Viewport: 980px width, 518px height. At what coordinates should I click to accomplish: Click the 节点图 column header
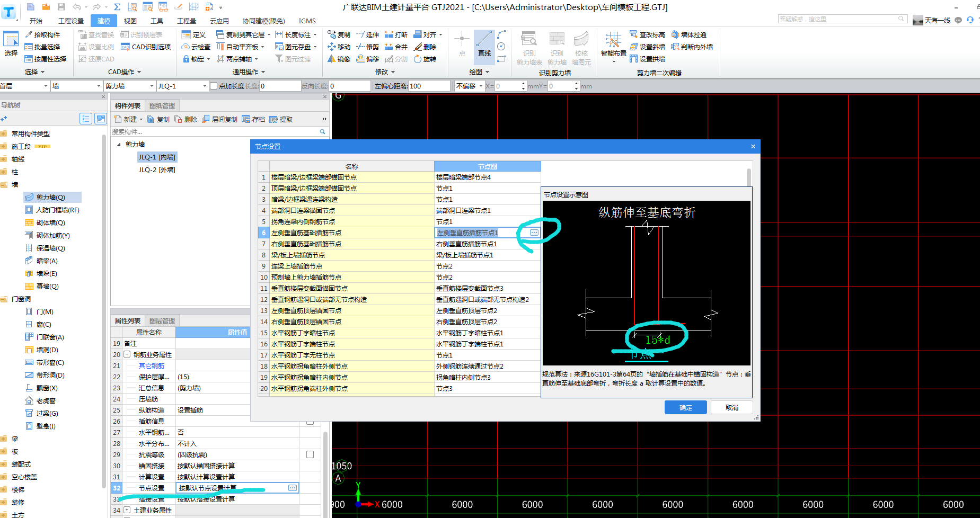click(487, 166)
